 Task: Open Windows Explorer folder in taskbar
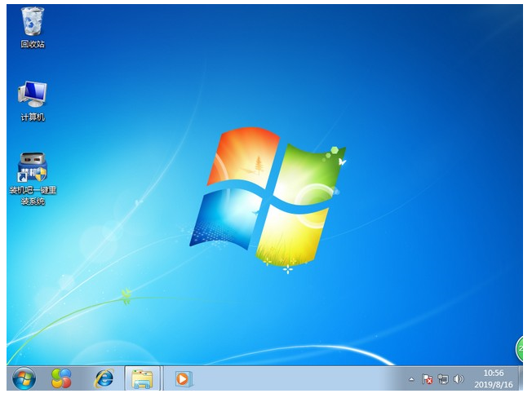pyautogui.click(x=142, y=378)
